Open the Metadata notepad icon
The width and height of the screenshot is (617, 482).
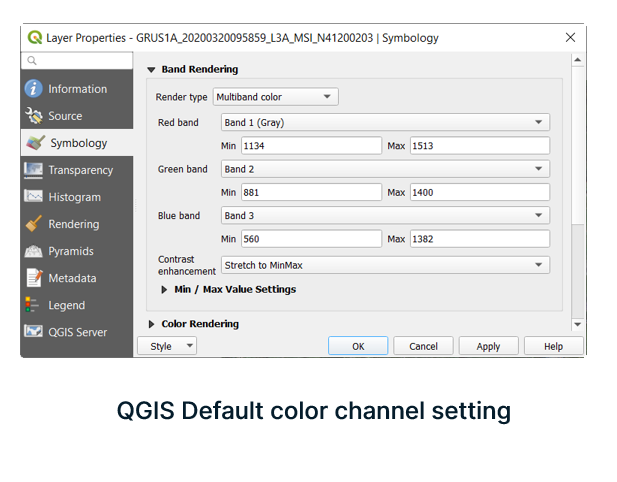tap(34, 278)
